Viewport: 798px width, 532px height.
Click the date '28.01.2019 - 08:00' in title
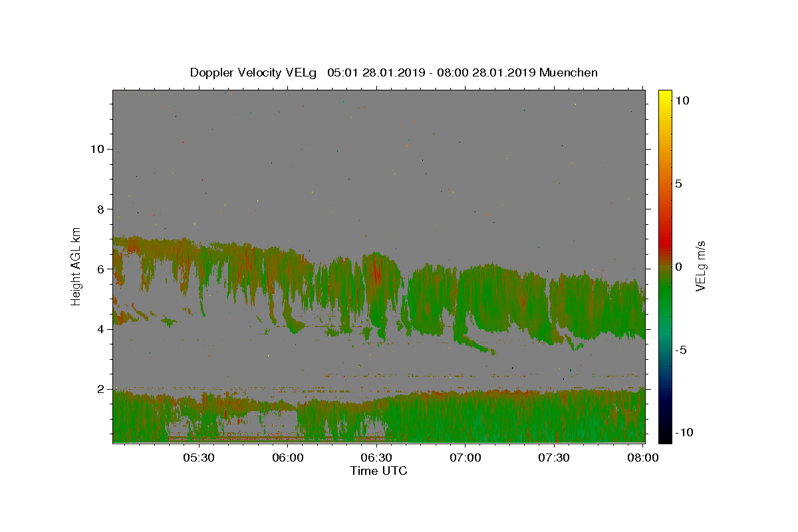(416, 72)
